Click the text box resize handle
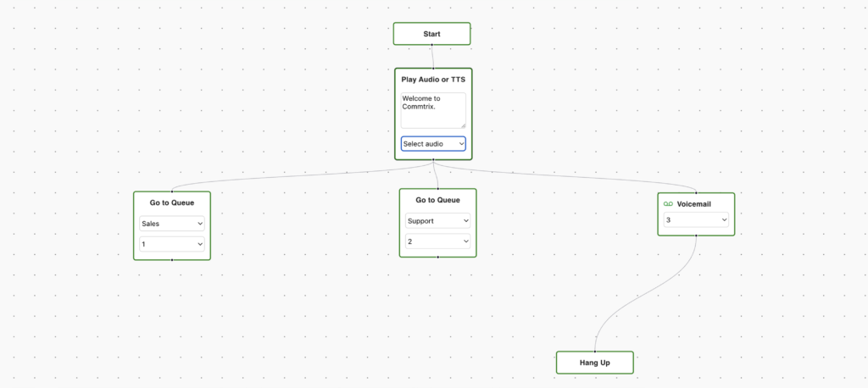Viewport: 868px width, 388px height. pyautogui.click(x=463, y=125)
